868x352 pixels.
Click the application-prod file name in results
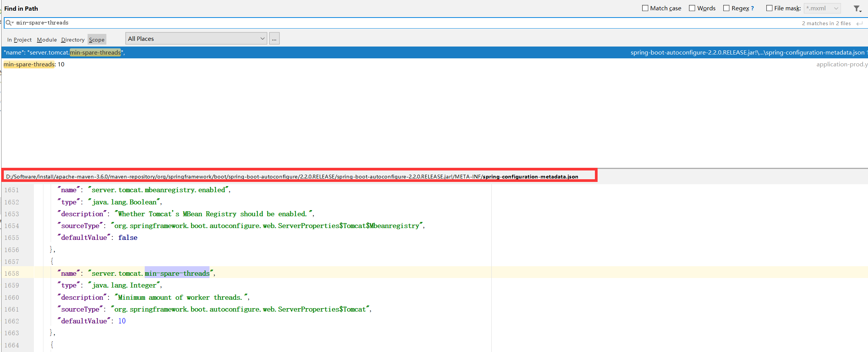pos(842,64)
